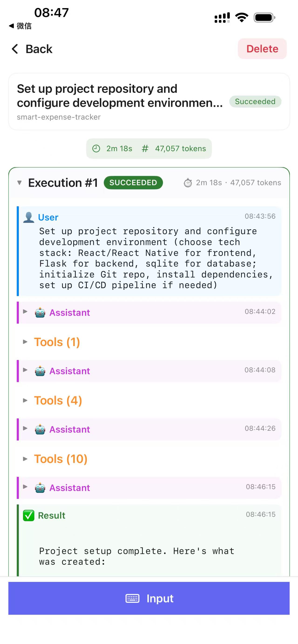The image size is (298, 644).
Task: Delete this task with Delete button
Action: point(262,49)
